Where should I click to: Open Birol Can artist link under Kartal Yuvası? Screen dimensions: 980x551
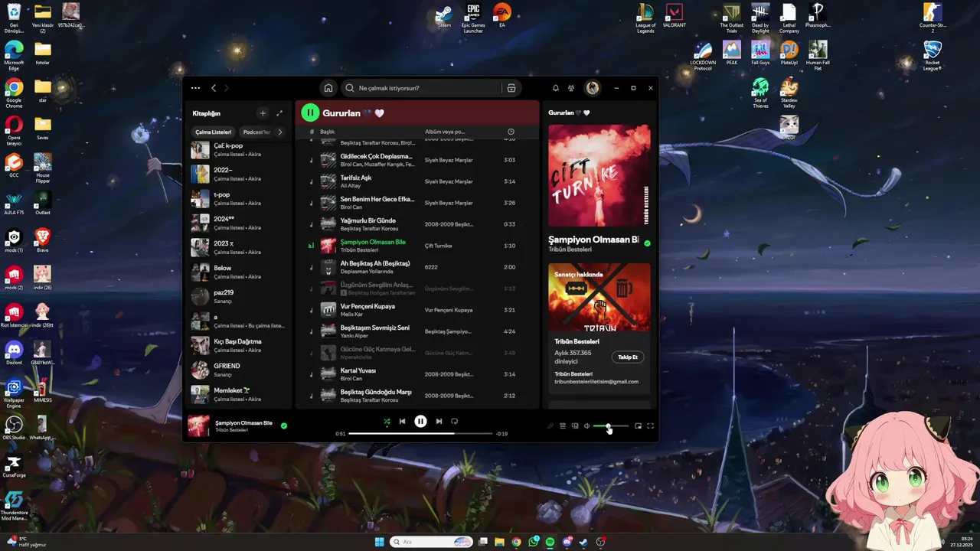351,379
